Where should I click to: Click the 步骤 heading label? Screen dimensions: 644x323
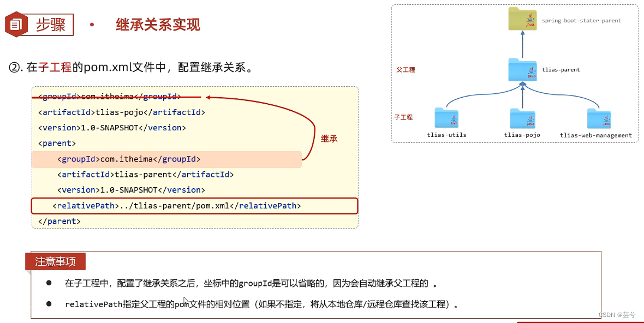point(51,25)
